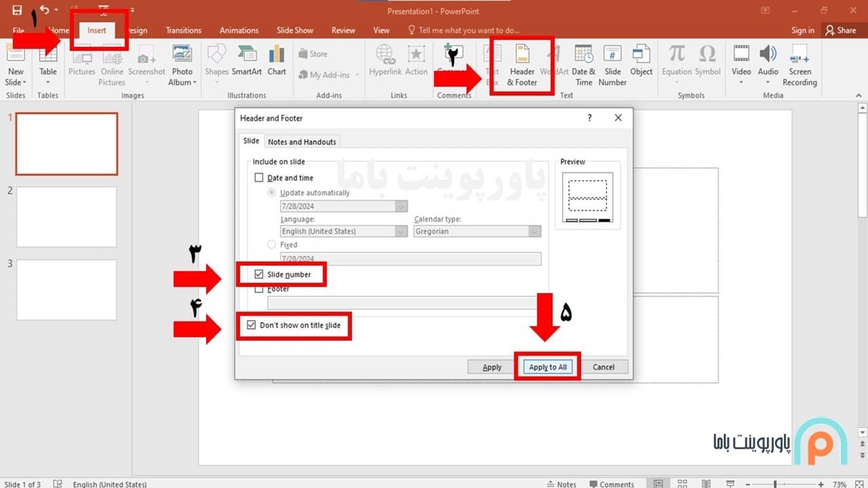Image resolution: width=868 pixels, height=488 pixels.
Task: Insert a Table from the ribbon
Action: click(x=48, y=66)
